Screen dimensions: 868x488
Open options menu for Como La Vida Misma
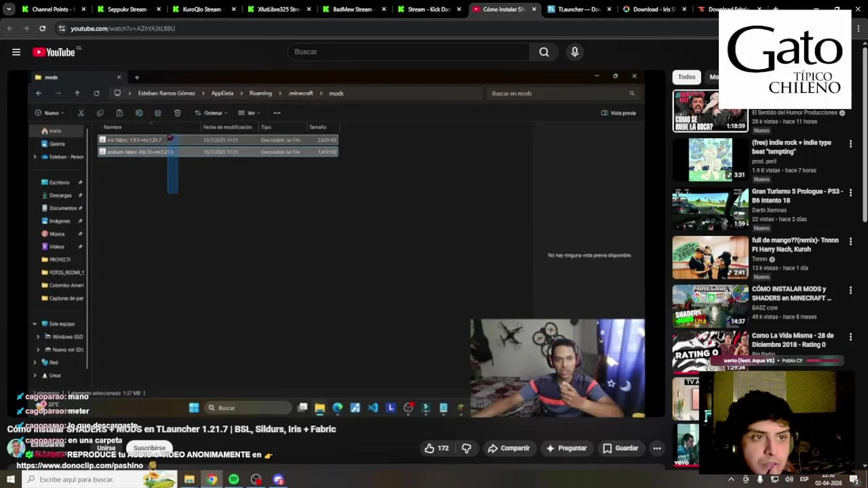(x=850, y=337)
